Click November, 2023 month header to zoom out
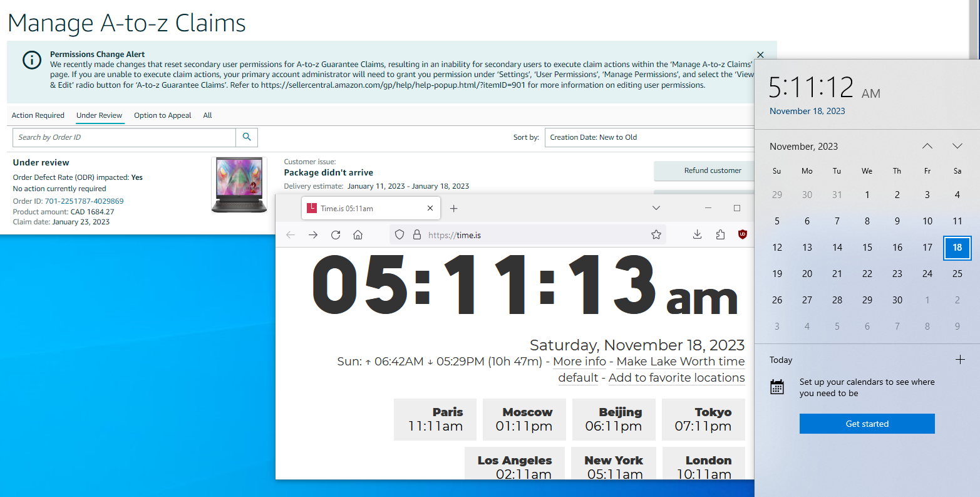This screenshot has height=497, width=980. (x=803, y=146)
